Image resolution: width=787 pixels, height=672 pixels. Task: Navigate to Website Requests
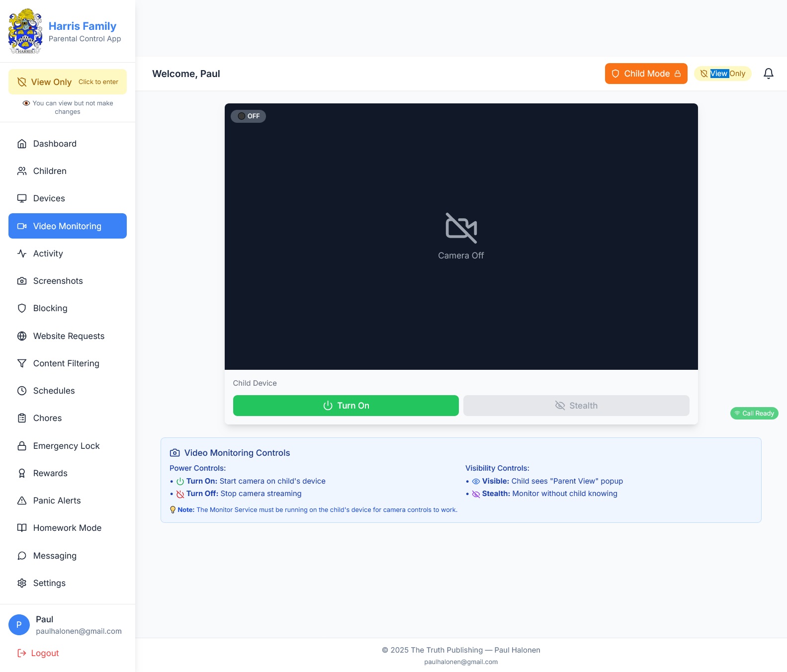[68, 336]
